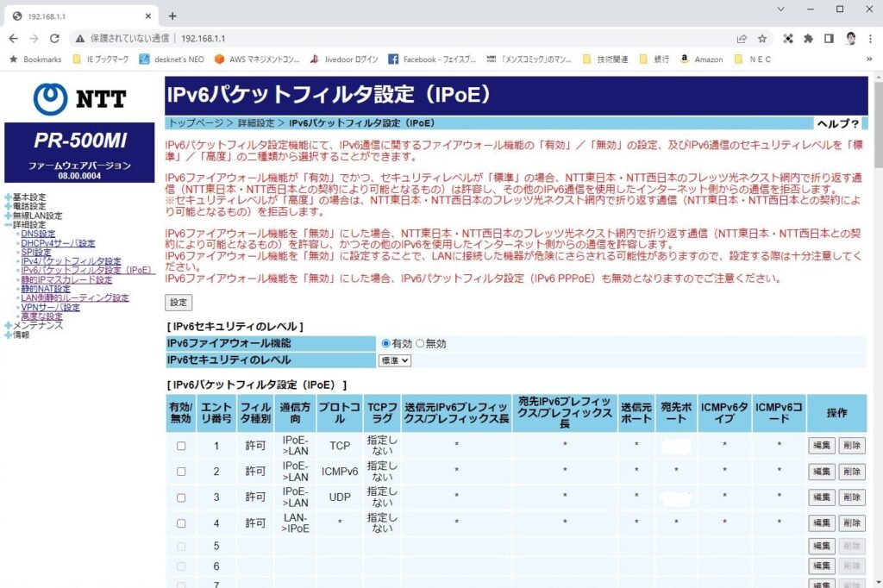Click the NTT logo
This screenshot has width=883, height=588.
click(79, 99)
